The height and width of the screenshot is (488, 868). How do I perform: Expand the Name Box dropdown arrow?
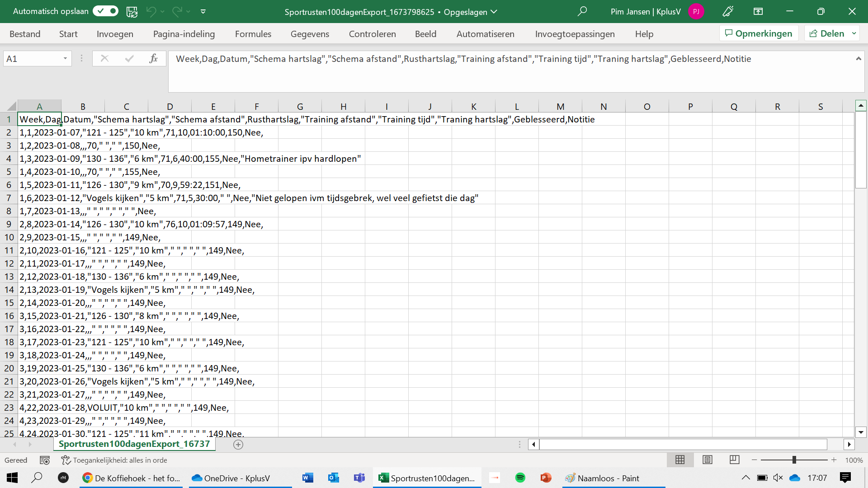[65, 59]
